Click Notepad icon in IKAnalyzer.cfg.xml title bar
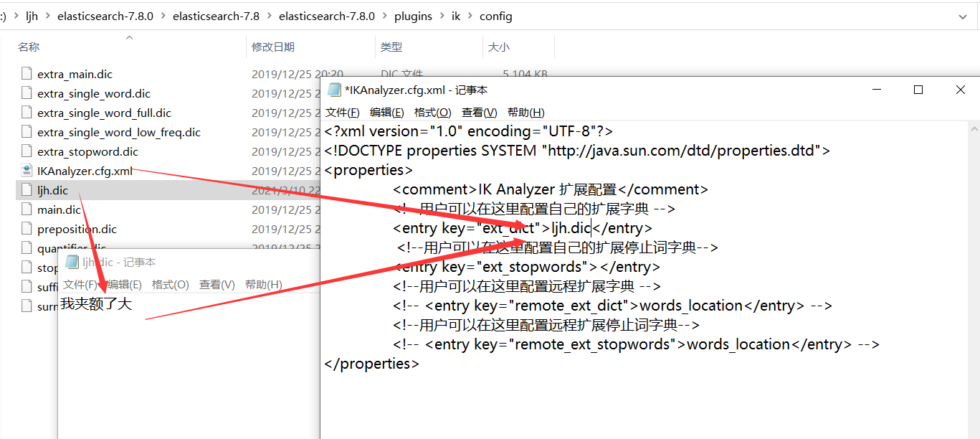 334,90
